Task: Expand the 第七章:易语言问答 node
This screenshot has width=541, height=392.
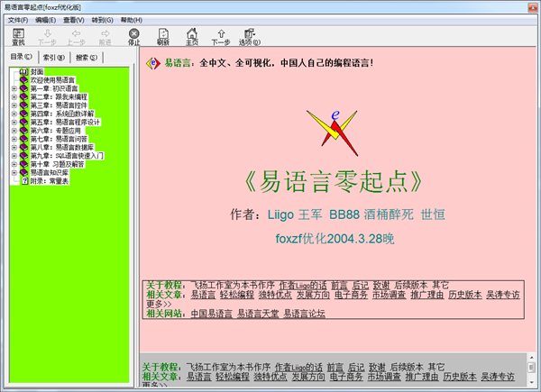Action: (14, 139)
